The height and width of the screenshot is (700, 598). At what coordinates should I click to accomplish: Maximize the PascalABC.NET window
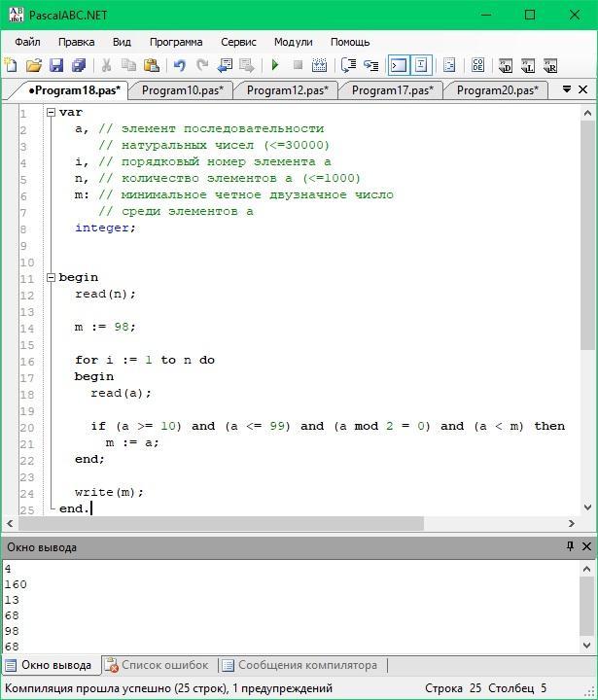coord(530,15)
